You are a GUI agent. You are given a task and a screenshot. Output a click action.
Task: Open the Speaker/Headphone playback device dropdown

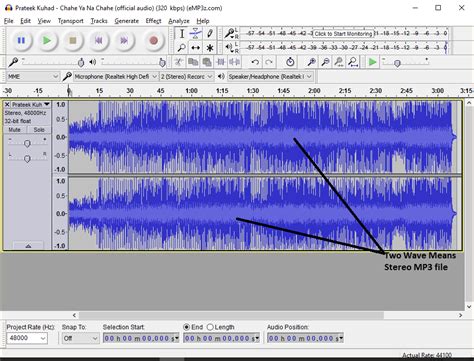[x=270, y=77]
